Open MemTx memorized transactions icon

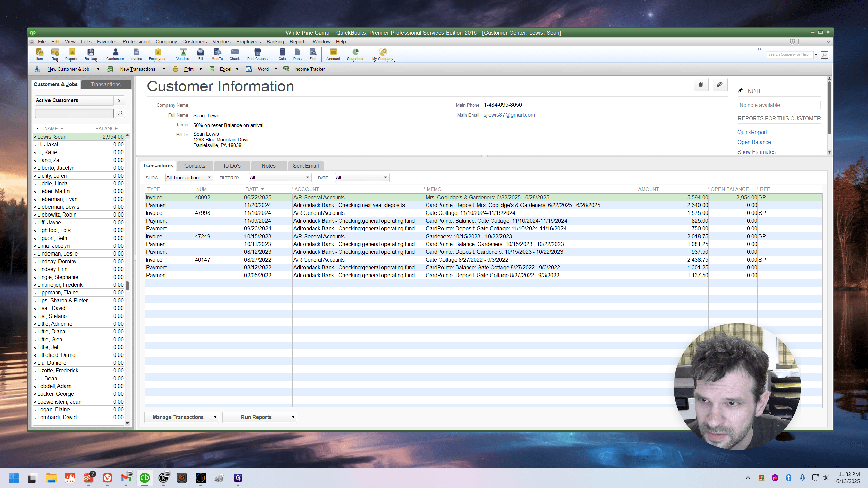[217, 54]
